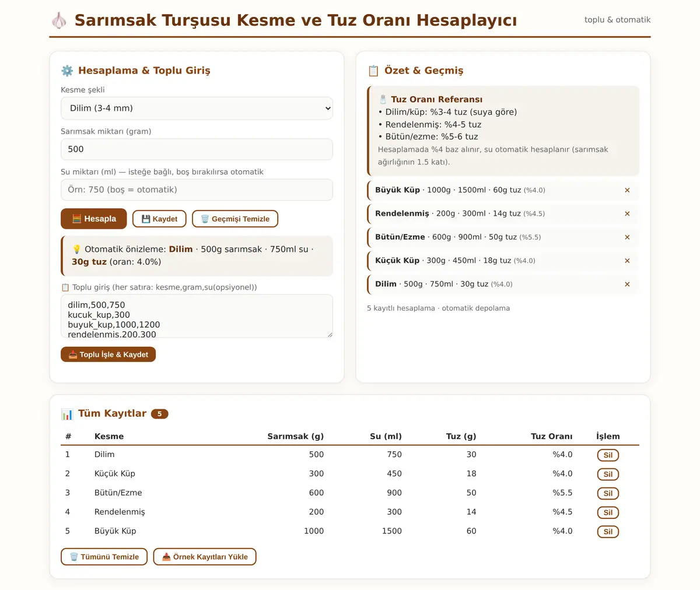Remove the Dilim history entry

pos(627,284)
